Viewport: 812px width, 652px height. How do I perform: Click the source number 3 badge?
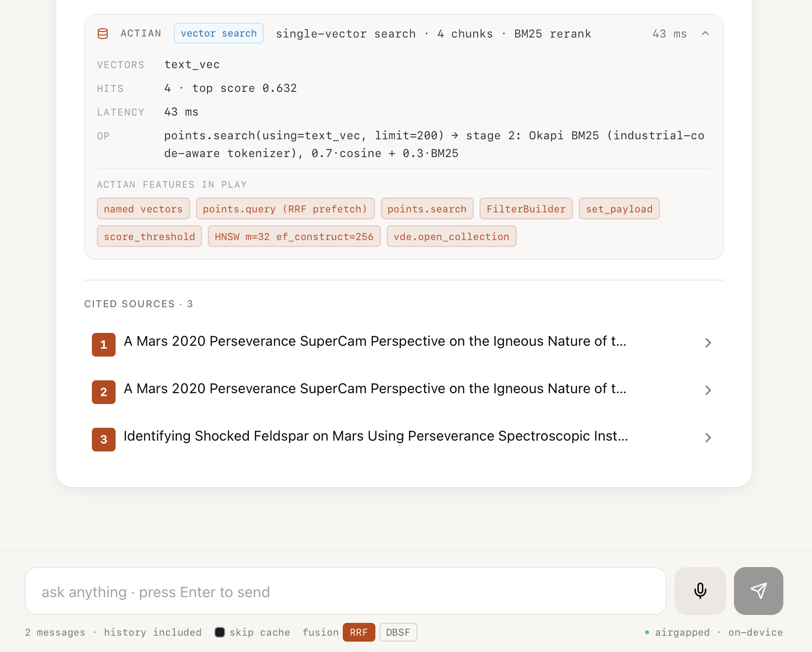tap(104, 439)
